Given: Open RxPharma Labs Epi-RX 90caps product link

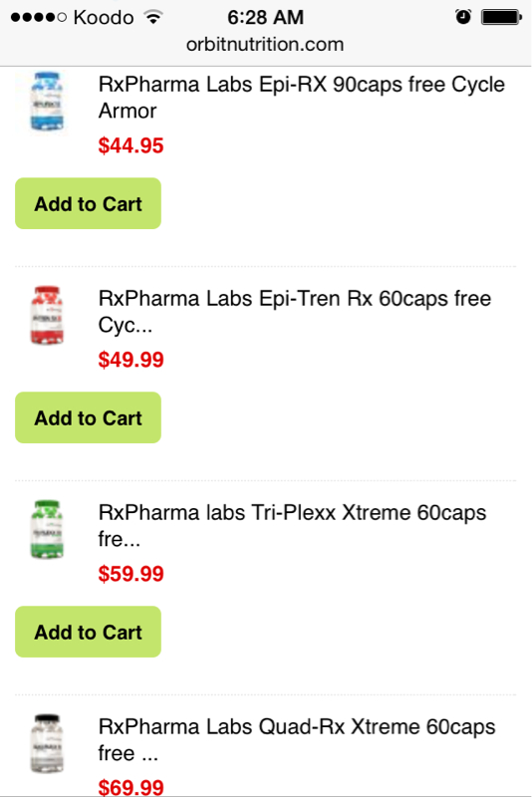Looking at the screenshot, I should (x=301, y=97).
